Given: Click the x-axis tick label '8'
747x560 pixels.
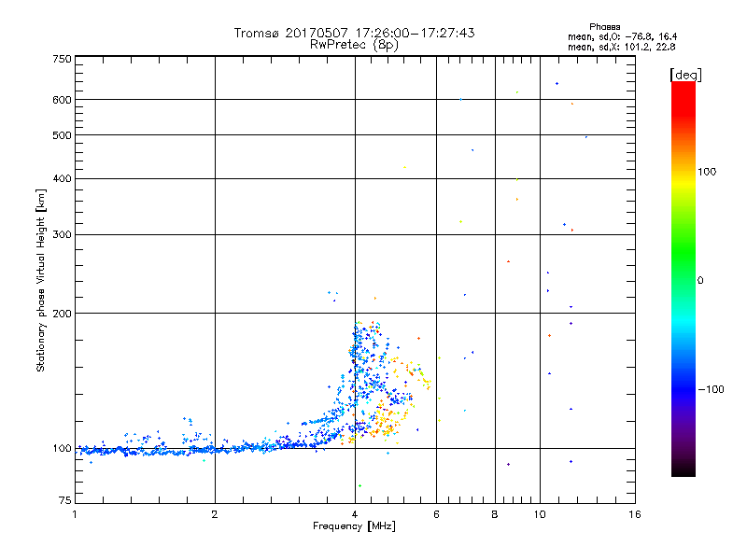Looking at the screenshot, I should tap(495, 514).
